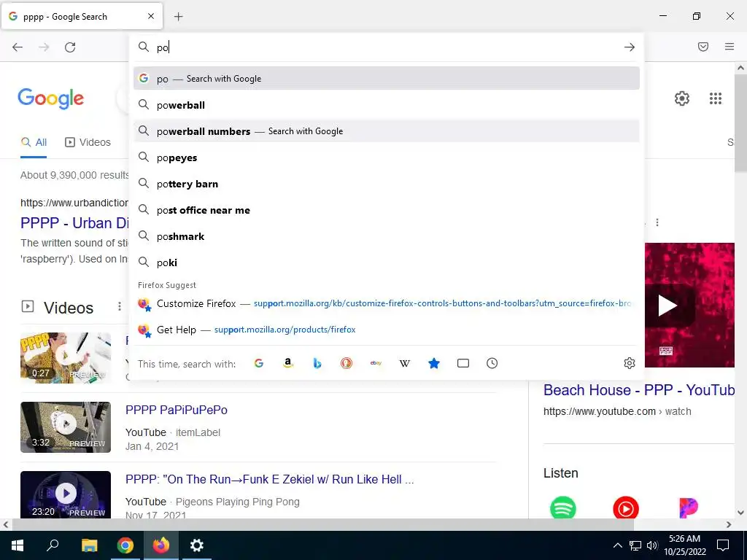Click horizontal scrollbar right arrow
This screenshot has height=560, width=747.
point(729,525)
